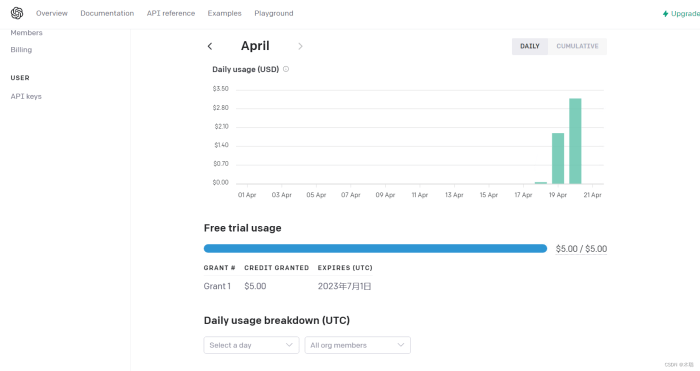The height and width of the screenshot is (371, 700).
Task: Open the API reference tab
Action: click(171, 13)
